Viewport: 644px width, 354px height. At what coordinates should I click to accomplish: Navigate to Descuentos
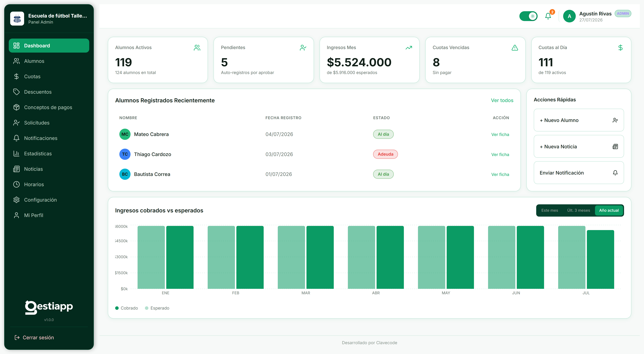49,92
